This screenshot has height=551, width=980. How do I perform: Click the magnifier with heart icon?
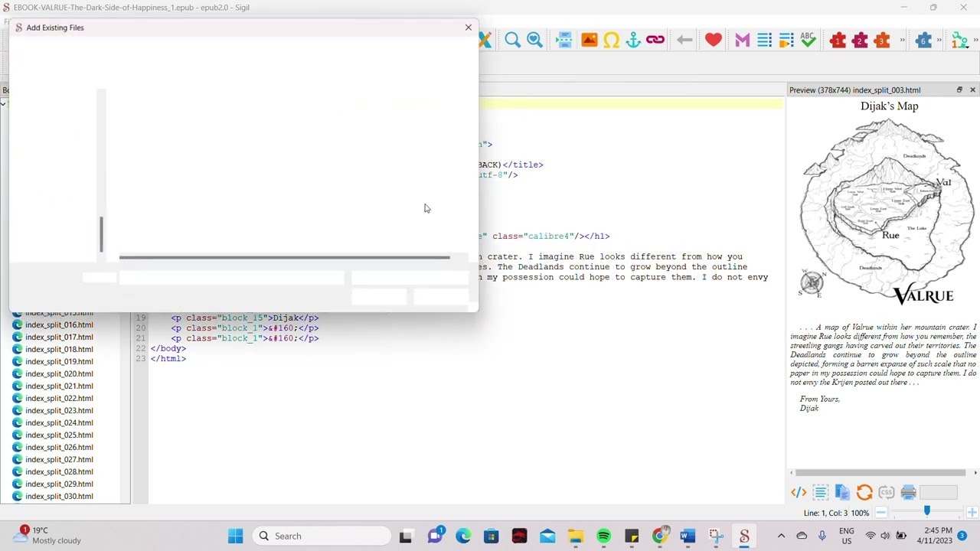click(534, 40)
